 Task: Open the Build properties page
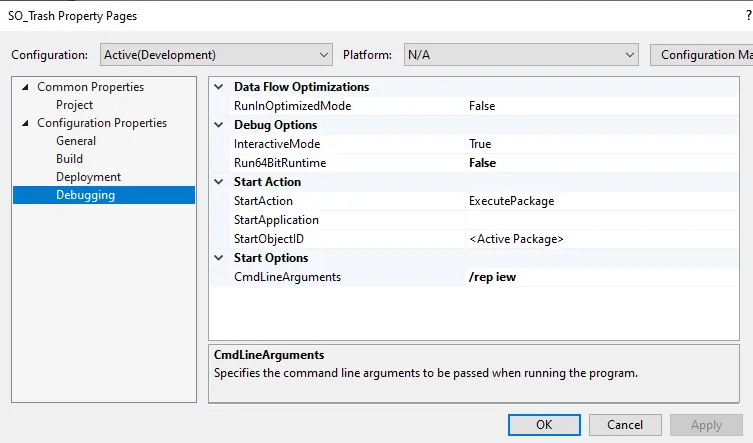point(69,159)
